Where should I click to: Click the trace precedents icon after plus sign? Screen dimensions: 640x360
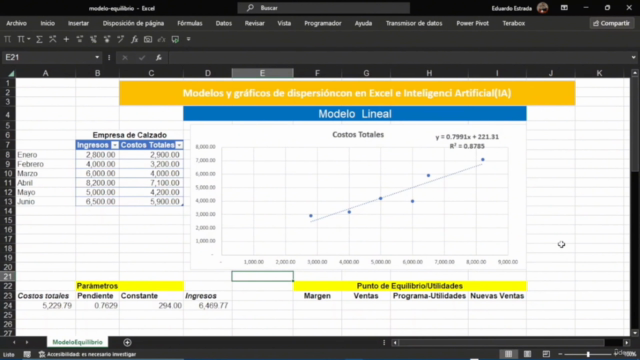click(80, 39)
